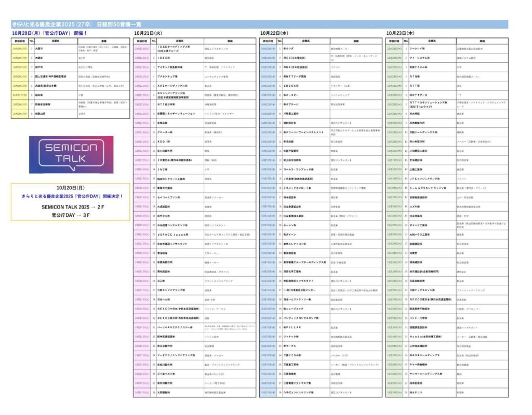Select the NTN㈱ row in Oct 23 table
Screen dimensions: 532x415
click(x=415, y=76)
